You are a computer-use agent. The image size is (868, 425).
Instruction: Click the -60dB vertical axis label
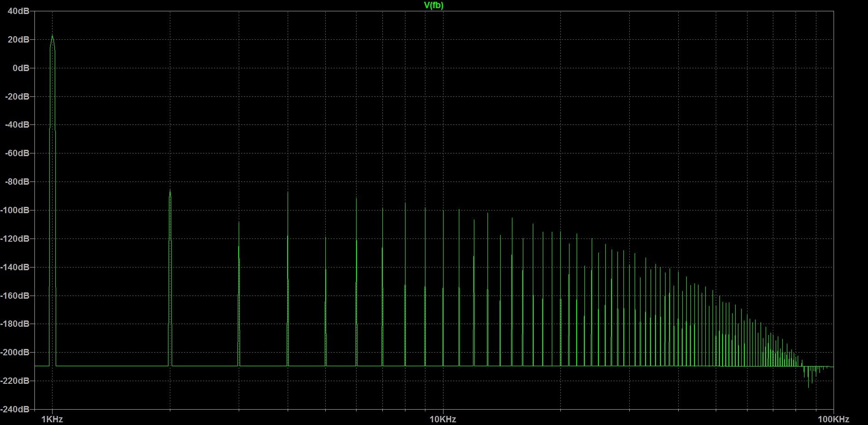17,153
